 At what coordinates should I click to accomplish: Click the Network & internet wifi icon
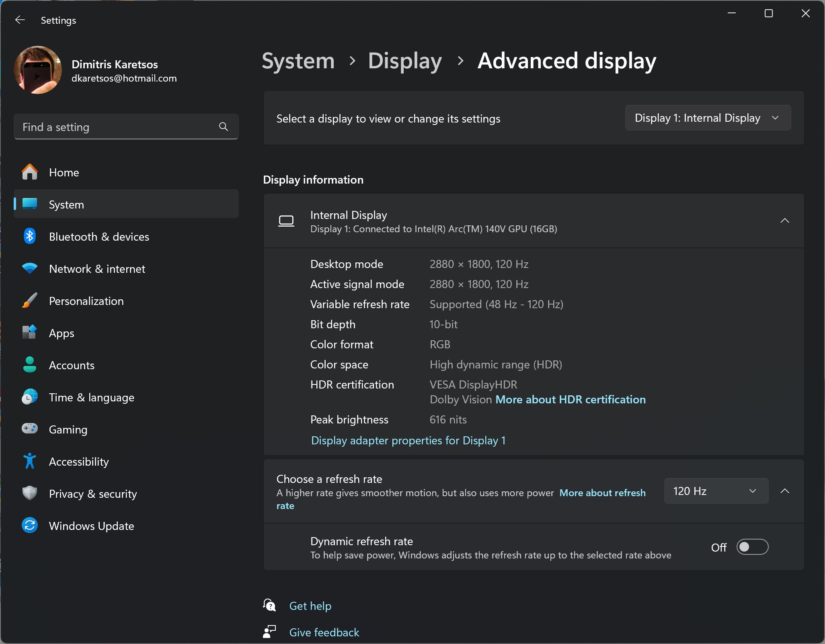tap(29, 268)
